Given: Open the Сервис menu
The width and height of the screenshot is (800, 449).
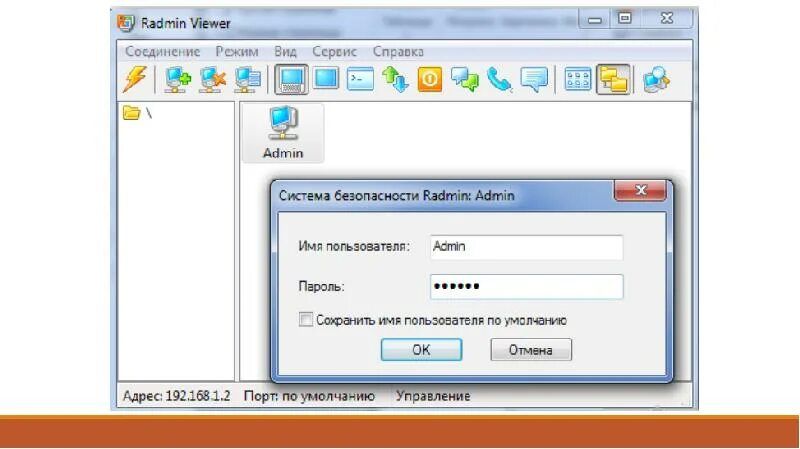Looking at the screenshot, I should 334,52.
